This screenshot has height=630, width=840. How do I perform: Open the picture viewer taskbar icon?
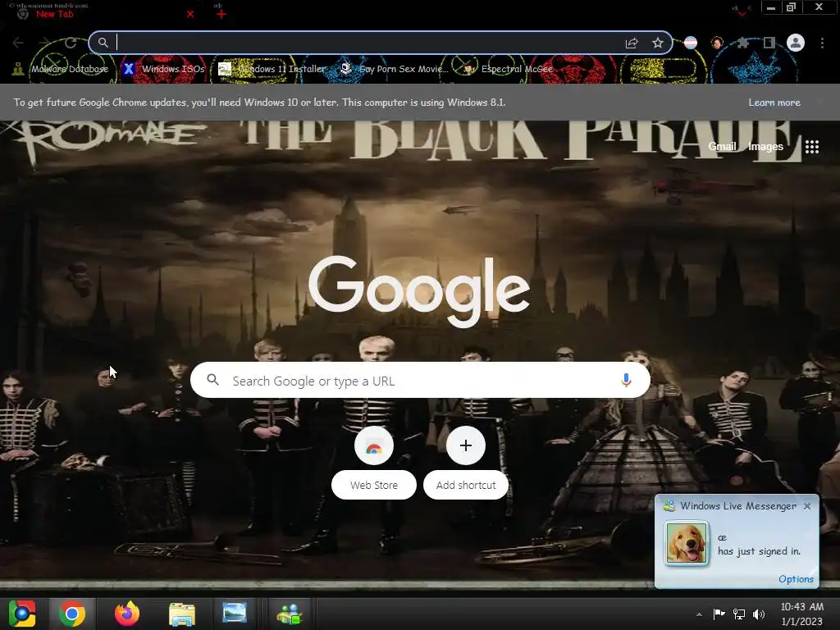(235, 613)
